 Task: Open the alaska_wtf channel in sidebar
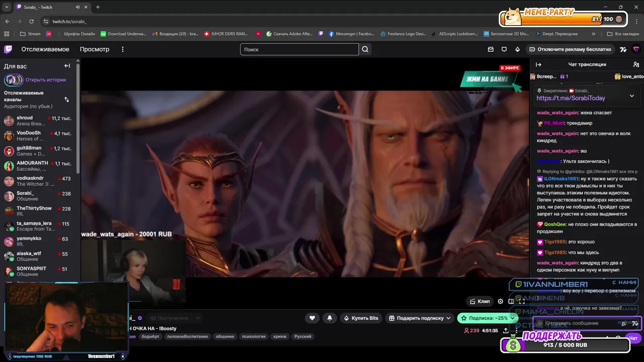(38, 256)
